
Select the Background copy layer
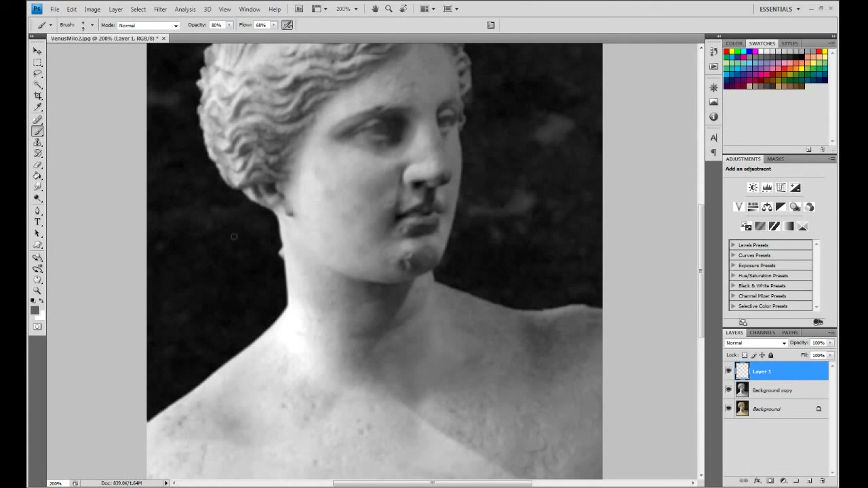coord(777,390)
